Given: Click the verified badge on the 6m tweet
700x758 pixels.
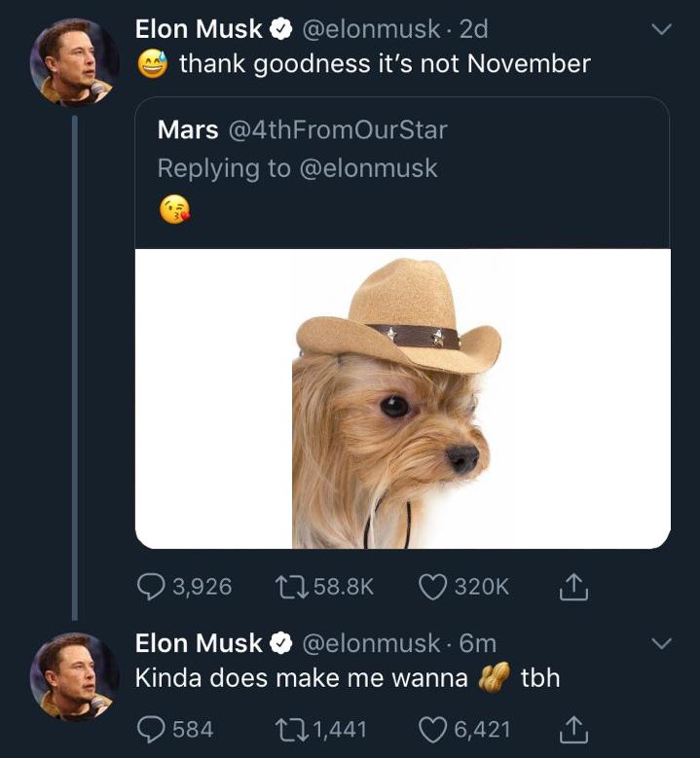Looking at the screenshot, I should (282, 644).
